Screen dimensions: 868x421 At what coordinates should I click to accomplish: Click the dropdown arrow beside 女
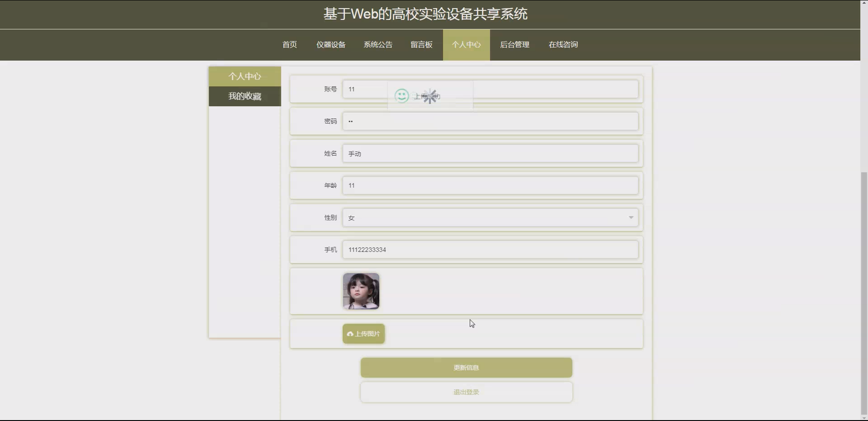(x=631, y=217)
